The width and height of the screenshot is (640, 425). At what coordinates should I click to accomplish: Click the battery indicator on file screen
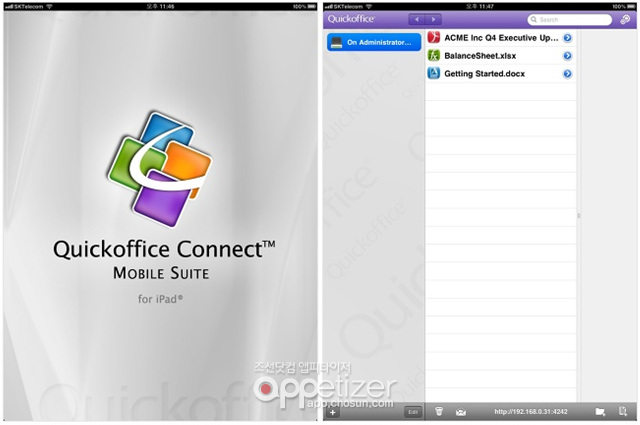(632, 7)
